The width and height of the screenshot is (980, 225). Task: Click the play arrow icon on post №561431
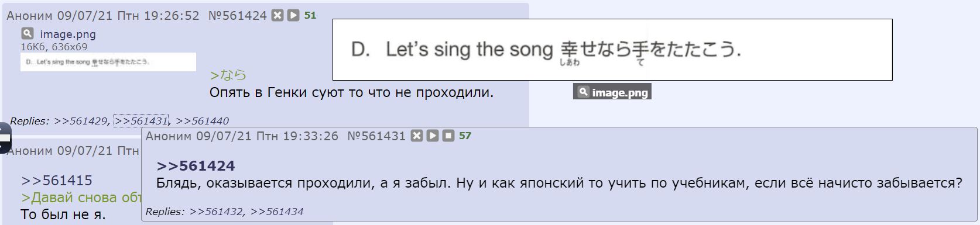click(432, 136)
